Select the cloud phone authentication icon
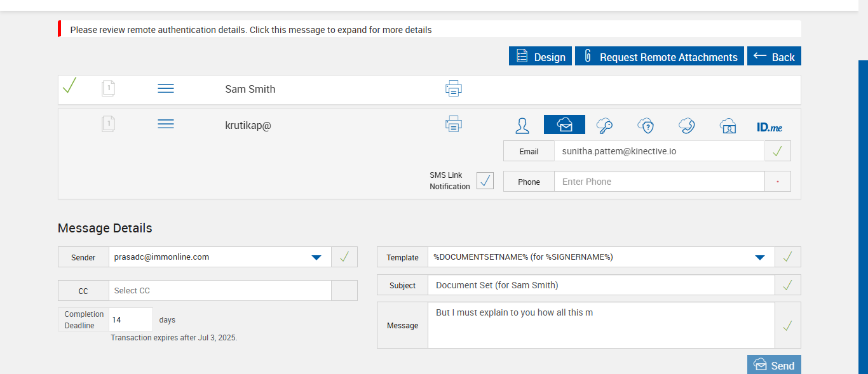This screenshot has width=868, height=374. 686,125
